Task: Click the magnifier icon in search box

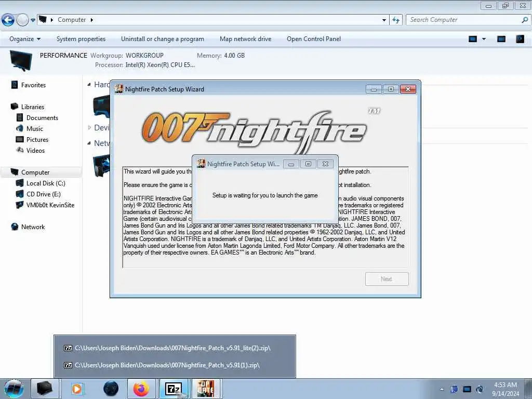Action: pyautogui.click(x=525, y=20)
